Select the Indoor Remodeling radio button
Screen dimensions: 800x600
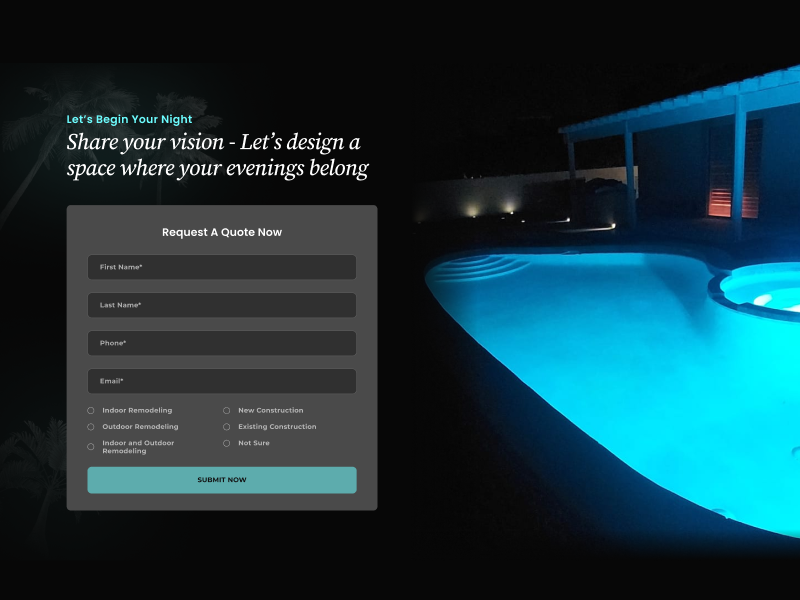coord(91,410)
